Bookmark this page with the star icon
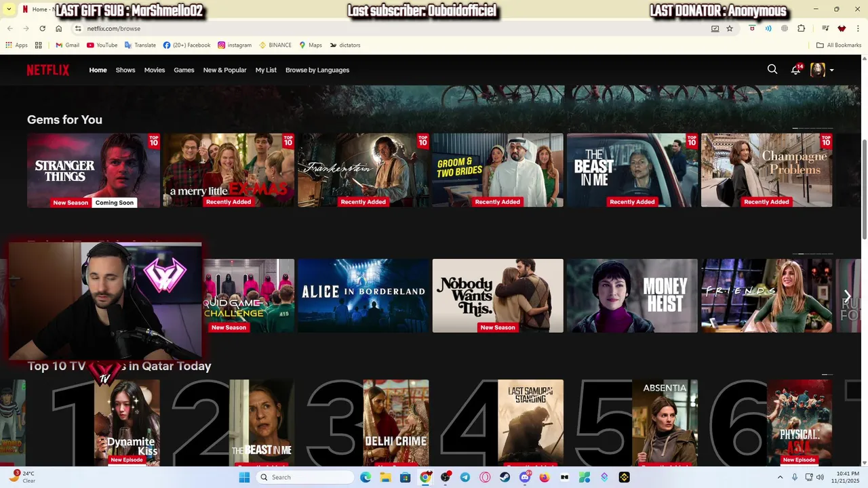This screenshot has width=868, height=488. click(730, 28)
